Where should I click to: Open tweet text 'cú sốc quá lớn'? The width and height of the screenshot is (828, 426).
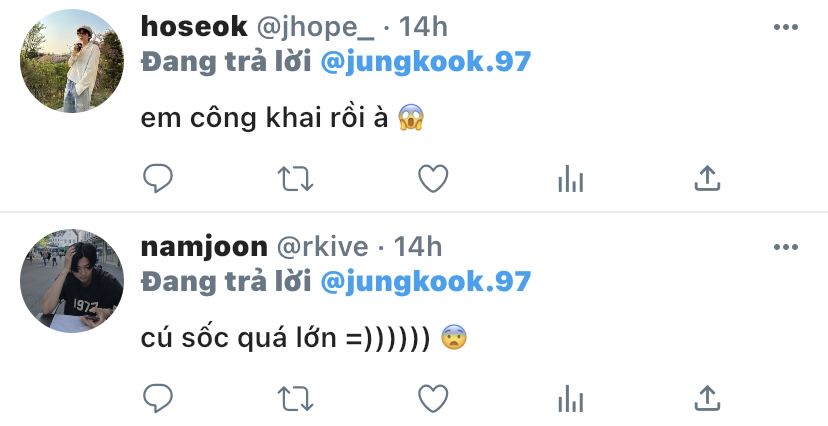click(x=238, y=338)
